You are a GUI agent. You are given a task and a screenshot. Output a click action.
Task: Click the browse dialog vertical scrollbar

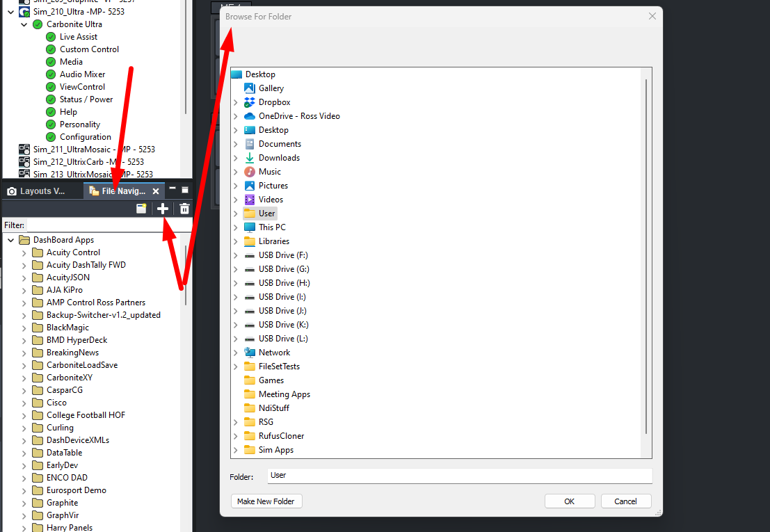pos(646,256)
